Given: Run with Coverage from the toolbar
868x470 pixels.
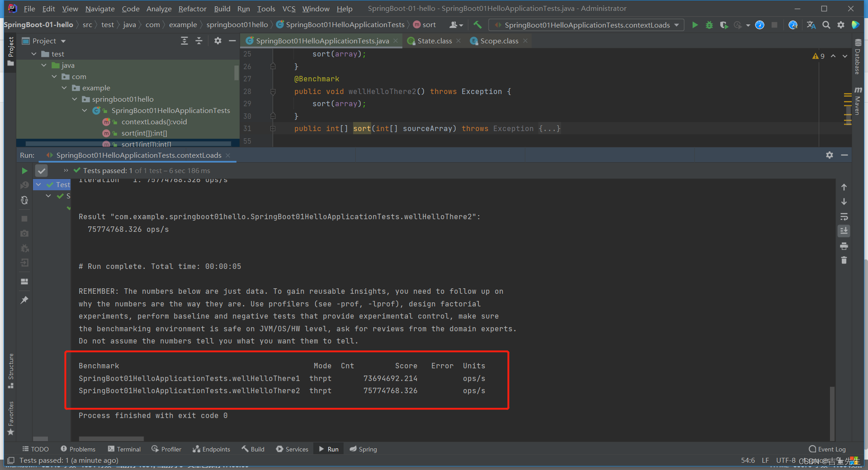Looking at the screenshot, I should point(724,25).
